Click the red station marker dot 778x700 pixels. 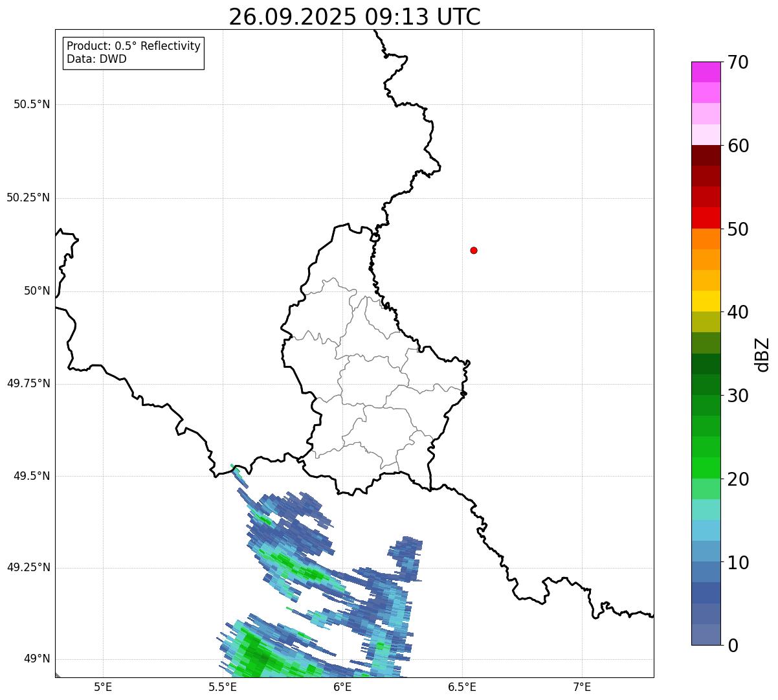[474, 250]
